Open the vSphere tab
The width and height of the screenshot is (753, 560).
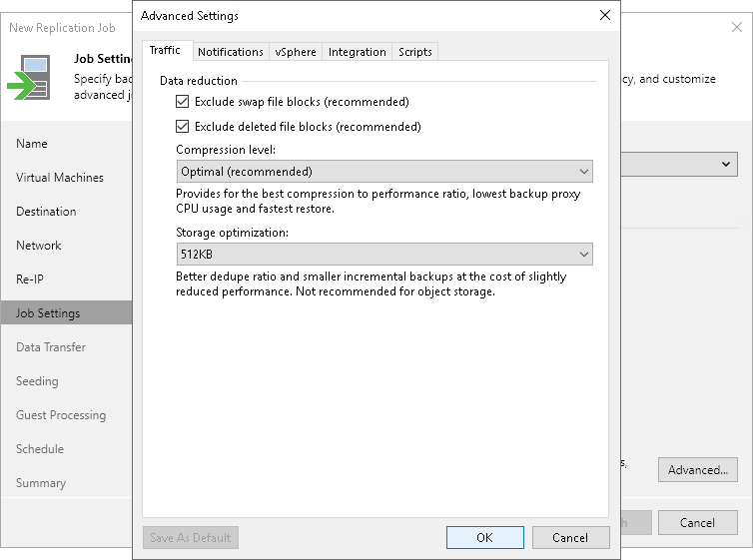[295, 52]
